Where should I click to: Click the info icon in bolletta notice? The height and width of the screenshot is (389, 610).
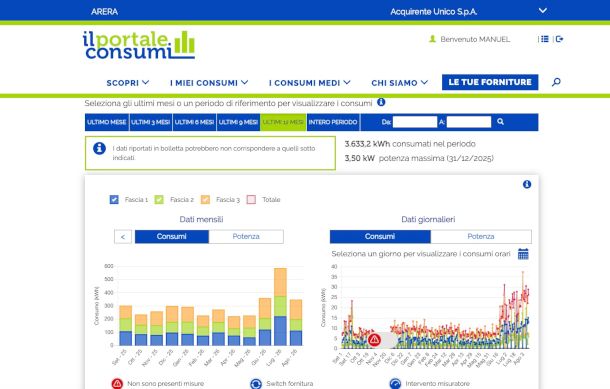(x=99, y=148)
